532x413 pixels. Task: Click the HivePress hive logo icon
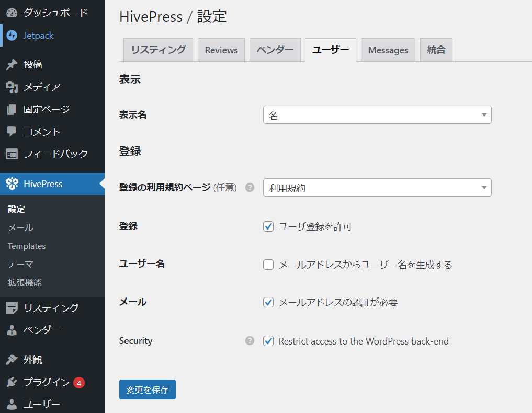(12, 184)
